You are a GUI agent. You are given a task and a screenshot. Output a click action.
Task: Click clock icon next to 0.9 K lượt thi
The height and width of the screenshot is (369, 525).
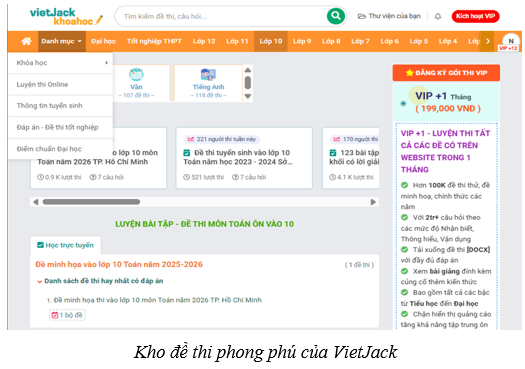pyautogui.click(x=41, y=177)
